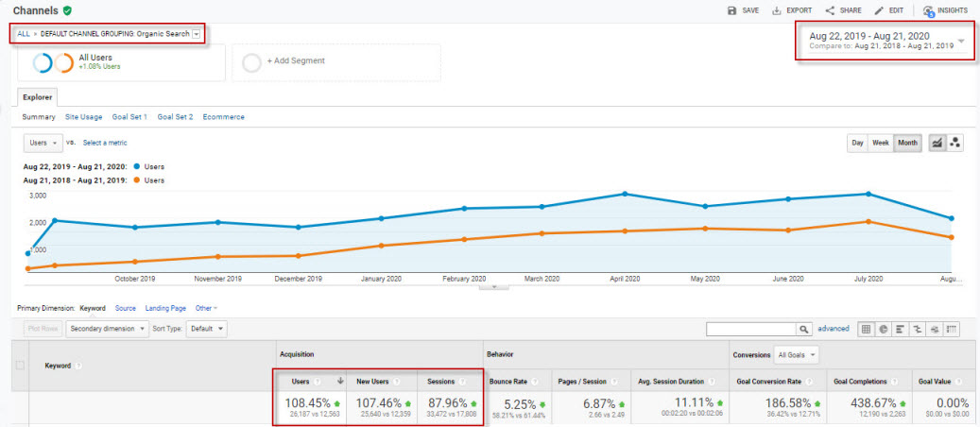The image size is (980, 427).
Task: Click help icon next to Keyword header
Action: [x=78, y=366]
